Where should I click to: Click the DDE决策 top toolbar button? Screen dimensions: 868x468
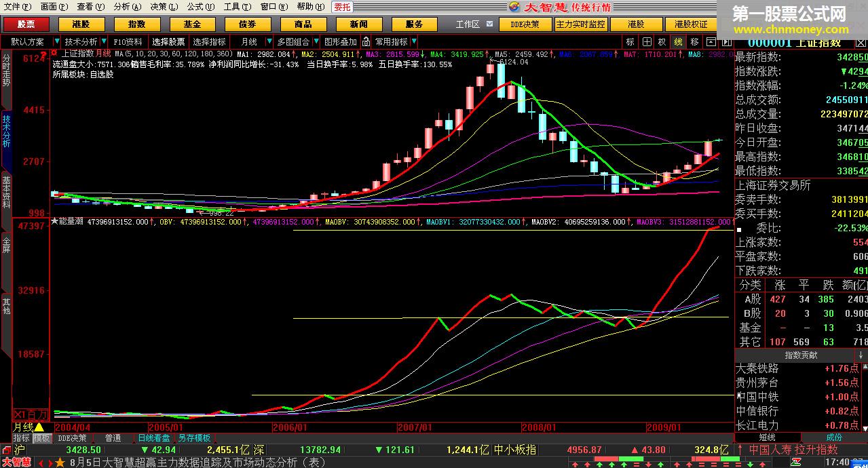pyautogui.click(x=525, y=24)
